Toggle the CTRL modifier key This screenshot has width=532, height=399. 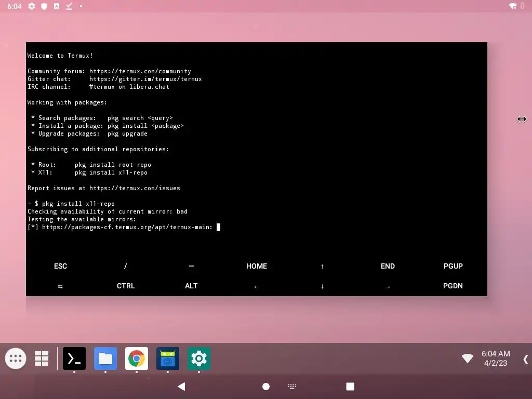click(126, 286)
